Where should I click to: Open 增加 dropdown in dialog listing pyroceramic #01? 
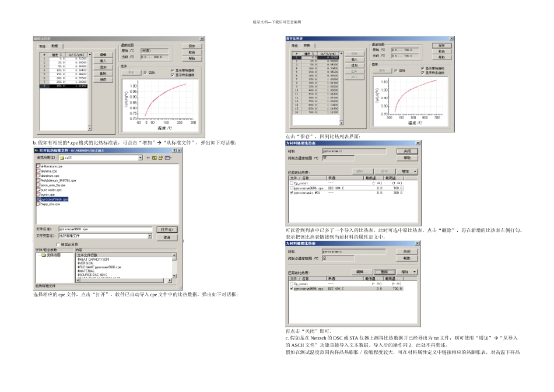(x=408, y=171)
